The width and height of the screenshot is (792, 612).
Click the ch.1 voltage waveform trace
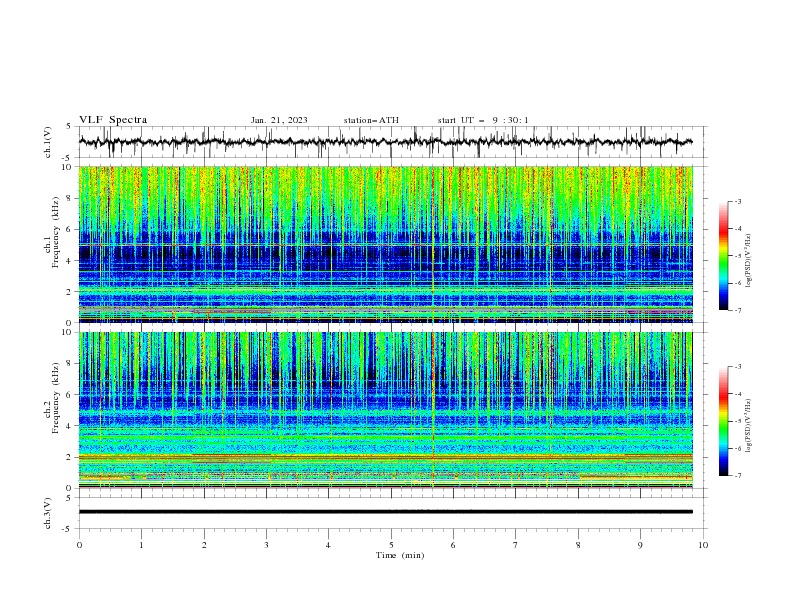(386, 142)
